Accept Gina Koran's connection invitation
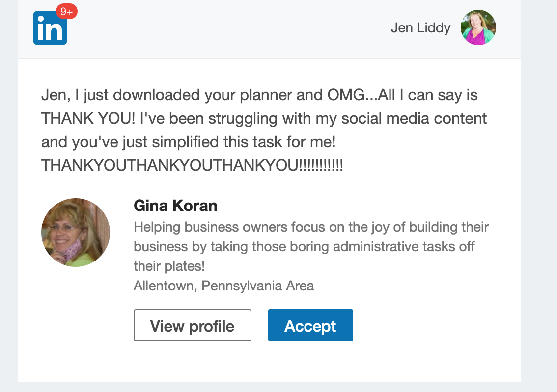This screenshot has width=557, height=392. 310,325
